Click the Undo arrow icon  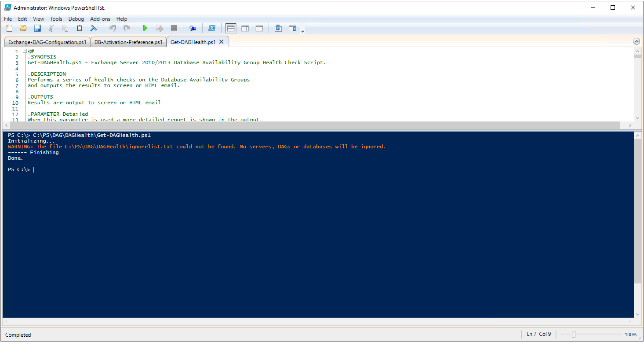tap(113, 28)
